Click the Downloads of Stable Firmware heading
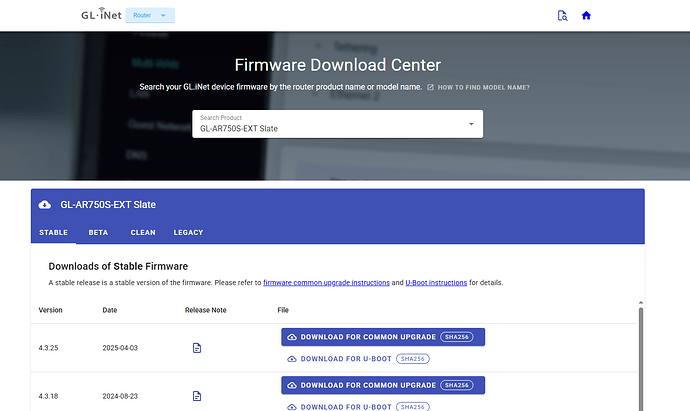 coord(118,266)
